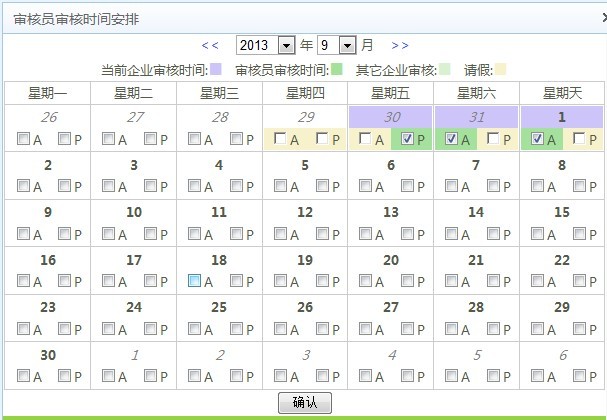The image size is (607, 420).
Task: Click the purple date 31 cell header
Action: 477,117
